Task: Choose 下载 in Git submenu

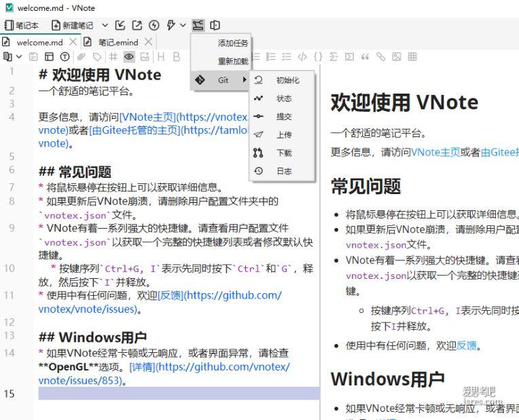Action: coord(282,153)
